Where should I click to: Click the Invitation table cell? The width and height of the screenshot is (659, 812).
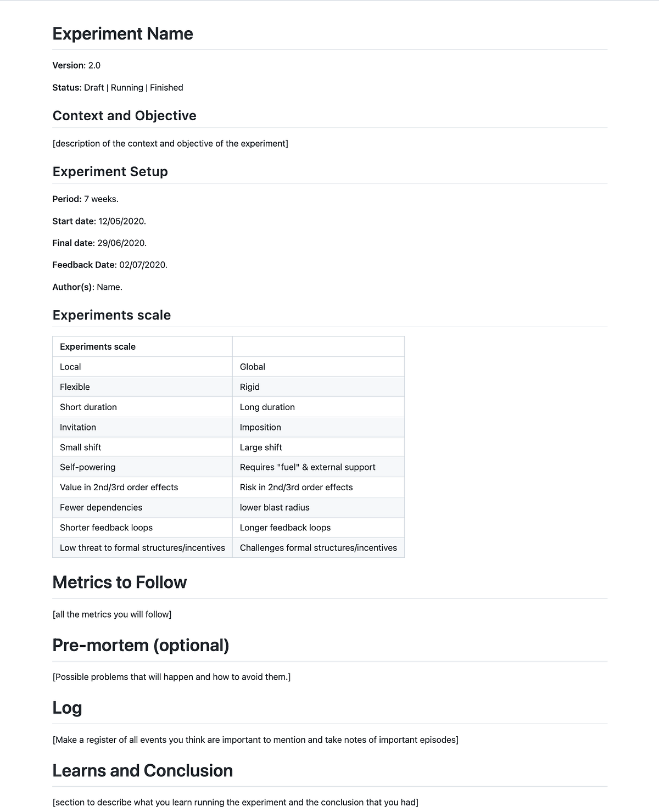143,427
